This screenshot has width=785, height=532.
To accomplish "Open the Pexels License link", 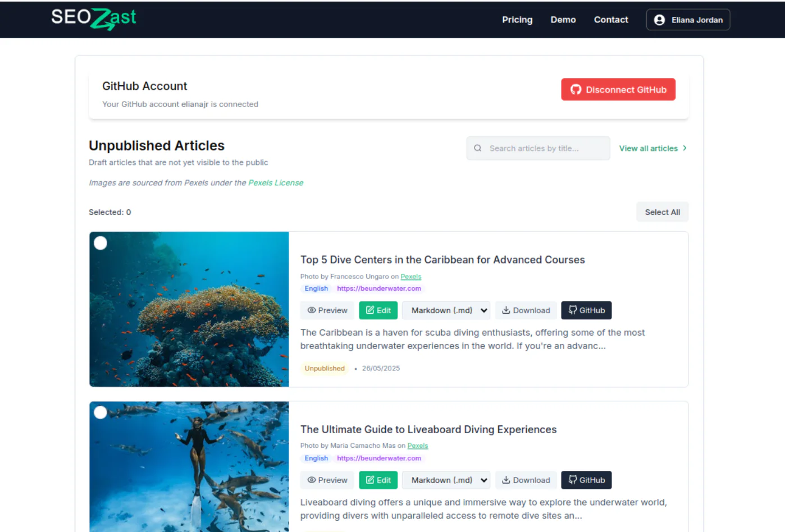I will (x=276, y=182).
